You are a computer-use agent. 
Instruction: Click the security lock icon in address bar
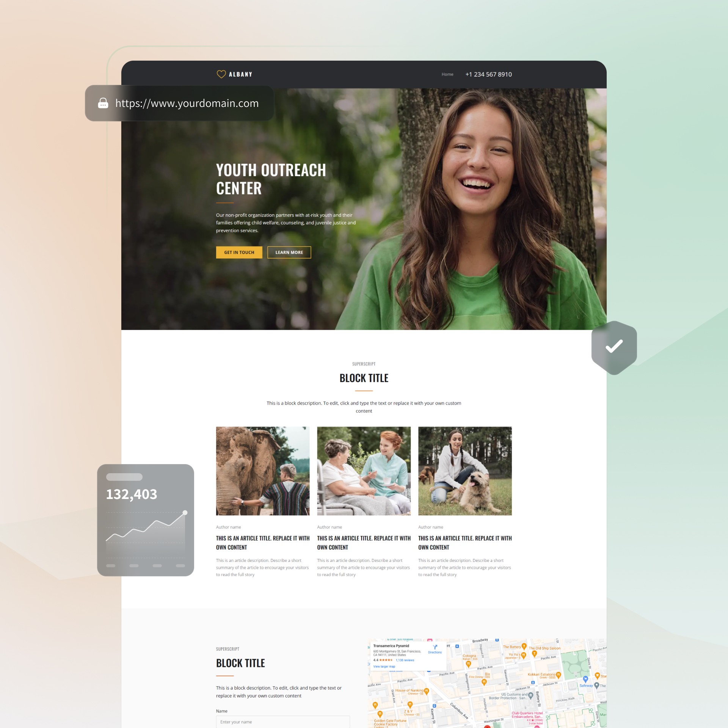click(x=102, y=104)
